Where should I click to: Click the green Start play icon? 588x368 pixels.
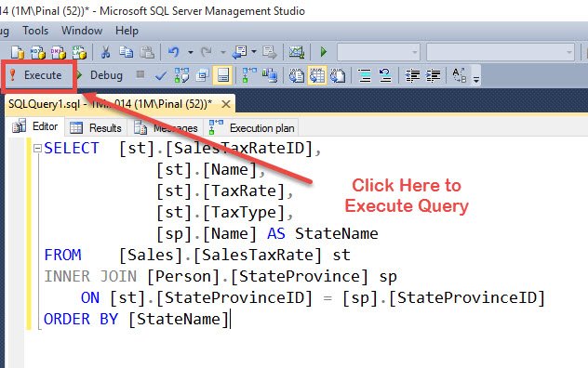point(323,52)
